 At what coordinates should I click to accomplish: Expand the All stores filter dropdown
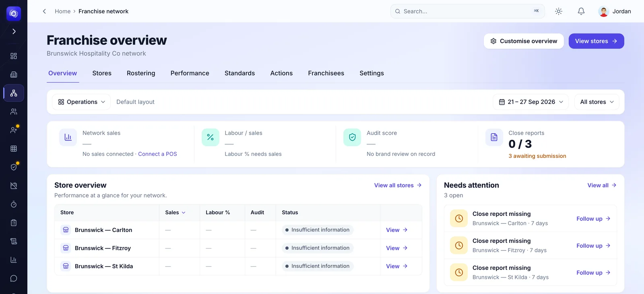click(x=597, y=102)
